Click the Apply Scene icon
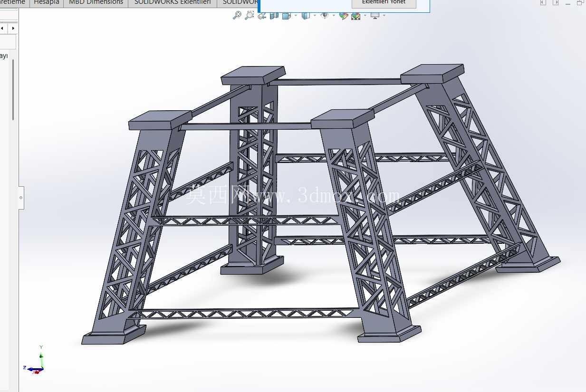 (356, 16)
